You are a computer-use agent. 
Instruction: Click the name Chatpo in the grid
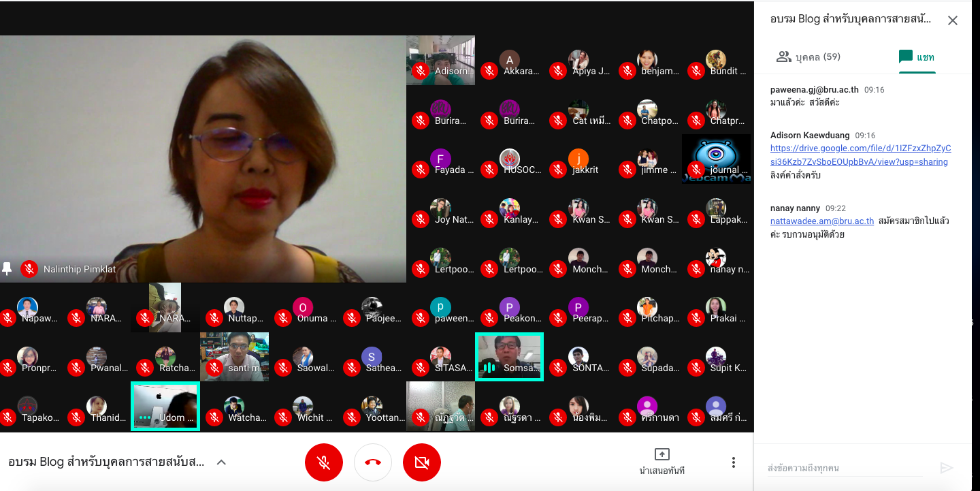tap(660, 121)
